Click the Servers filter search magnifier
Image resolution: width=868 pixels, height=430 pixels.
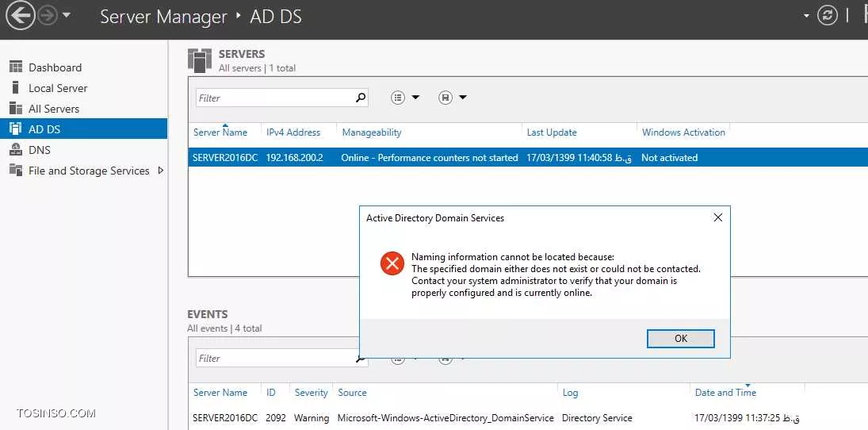click(361, 98)
